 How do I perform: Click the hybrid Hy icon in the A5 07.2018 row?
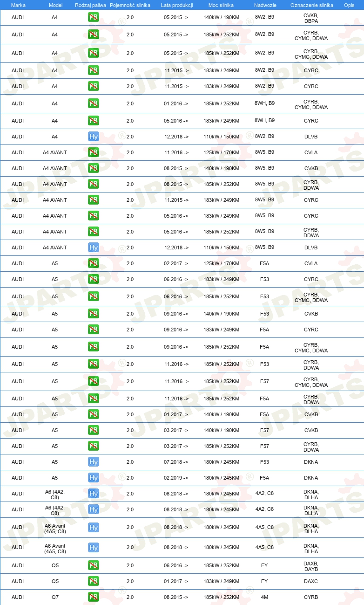click(x=94, y=462)
